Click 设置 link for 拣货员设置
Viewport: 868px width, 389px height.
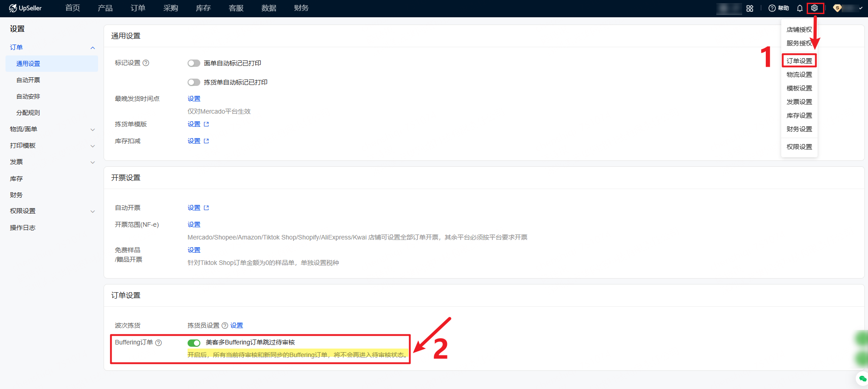[237, 325]
